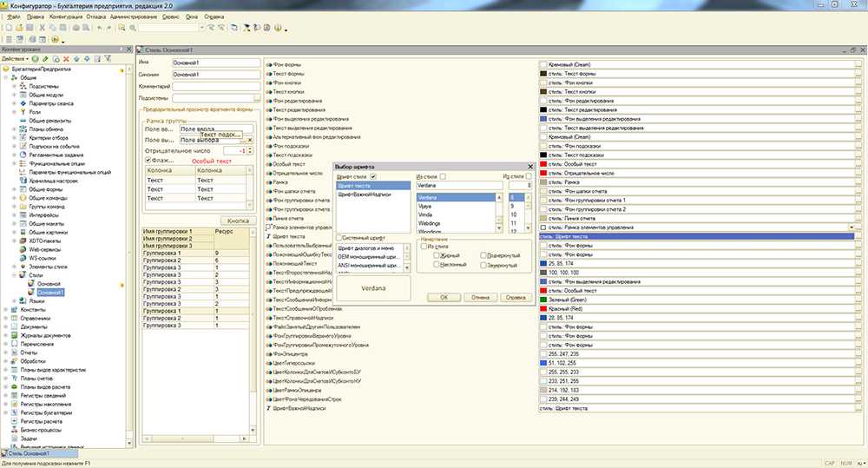The width and height of the screenshot is (868, 468).
Task: Collapse the Стили tree branch
Action: click(x=15, y=274)
